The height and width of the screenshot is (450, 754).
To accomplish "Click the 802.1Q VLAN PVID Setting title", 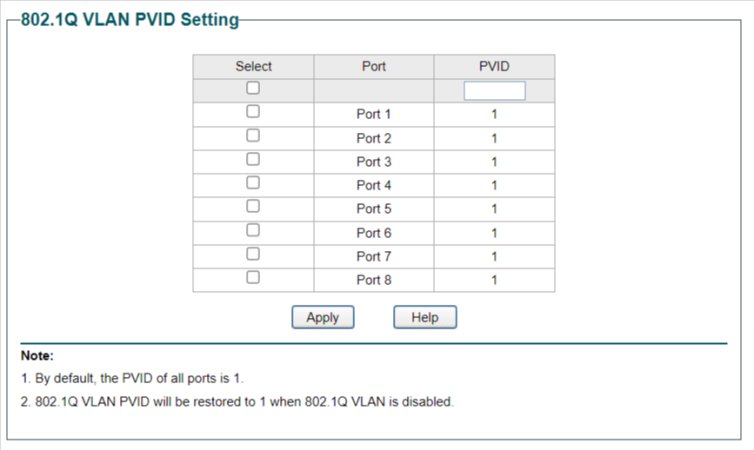I will (130, 20).
